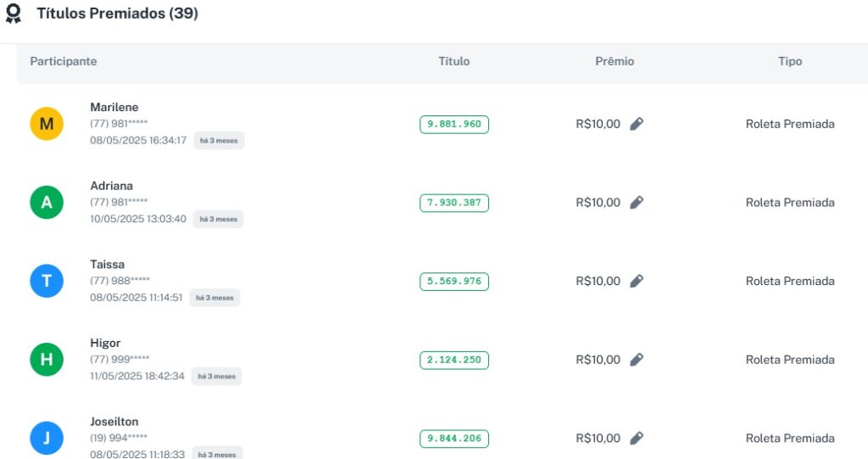
Task: Edit Adriana's prize using the pencil icon
Action: (x=637, y=203)
